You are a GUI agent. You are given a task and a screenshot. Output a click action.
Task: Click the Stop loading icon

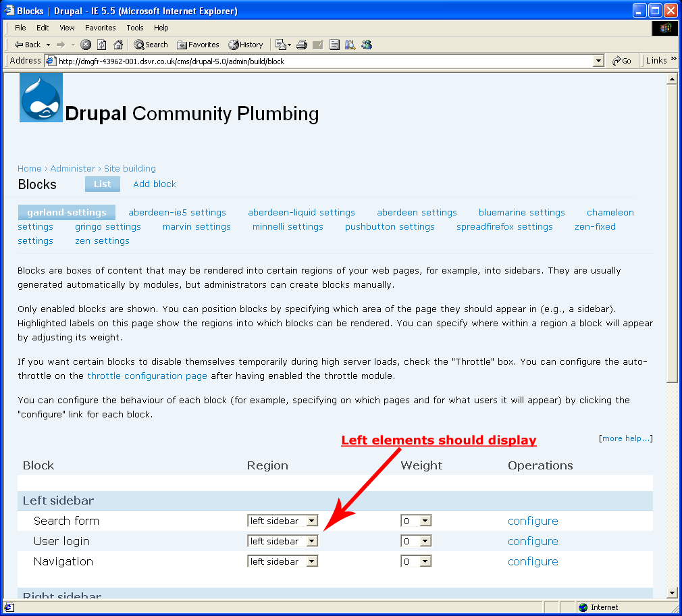pos(85,45)
